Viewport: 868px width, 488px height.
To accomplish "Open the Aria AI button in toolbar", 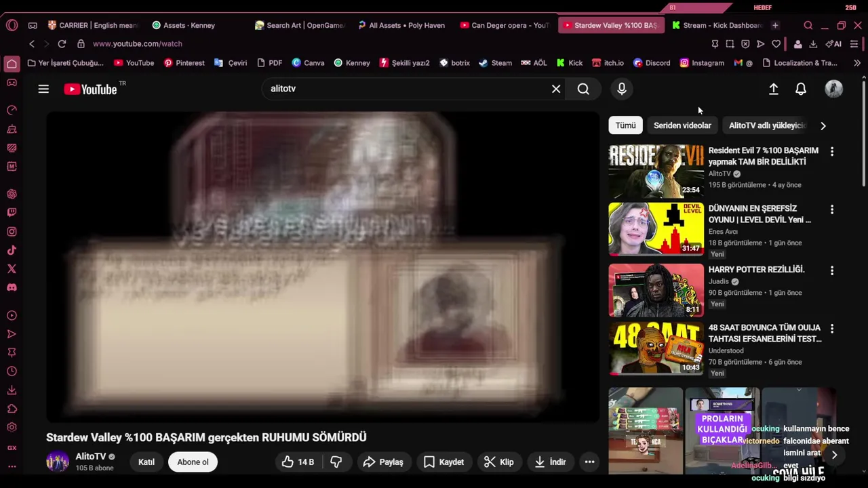I will [x=833, y=43].
